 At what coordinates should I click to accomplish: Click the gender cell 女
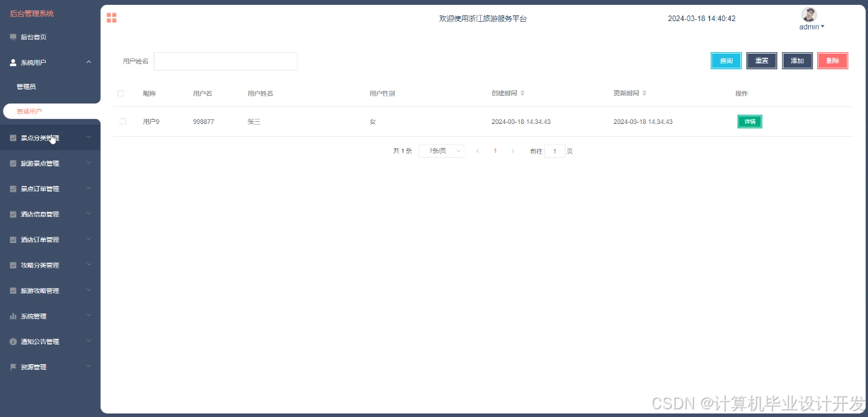[372, 122]
